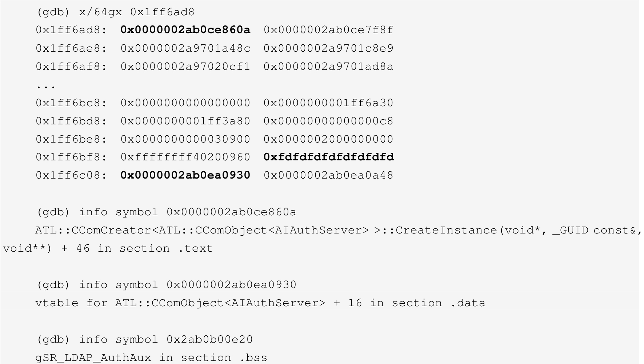Click the info symbol 0x2ab0b00e20 command
The width and height of the screenshot is (644, 364).
click(145, 339)
